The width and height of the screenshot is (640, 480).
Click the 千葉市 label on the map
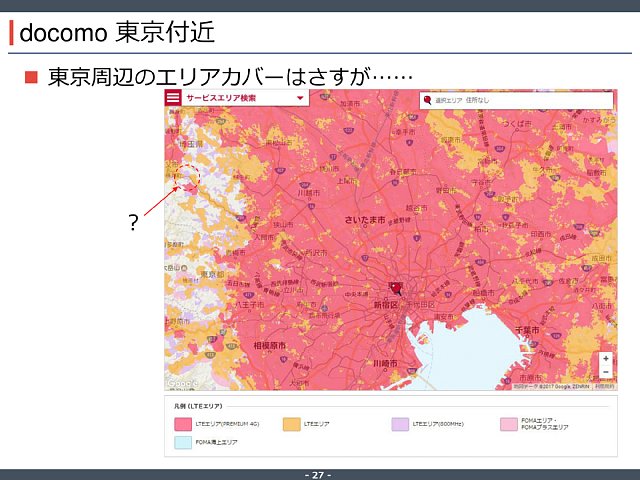(527, 330)
